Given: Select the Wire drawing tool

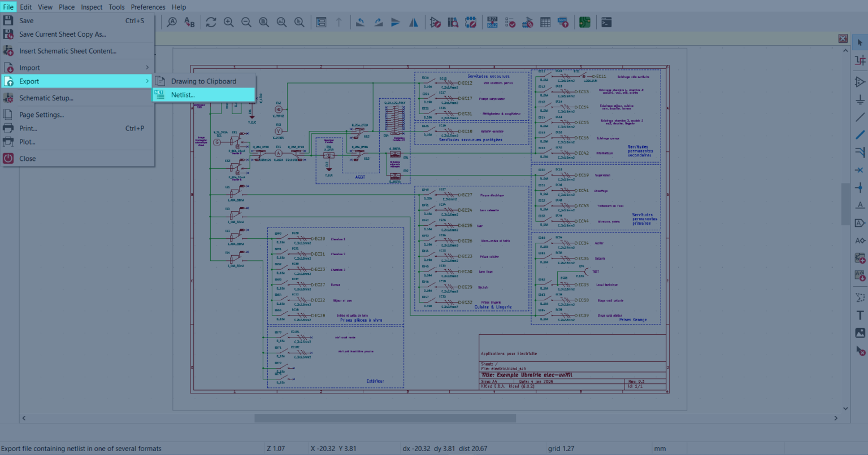Looking at the screenshot, I should click(860, 135).
